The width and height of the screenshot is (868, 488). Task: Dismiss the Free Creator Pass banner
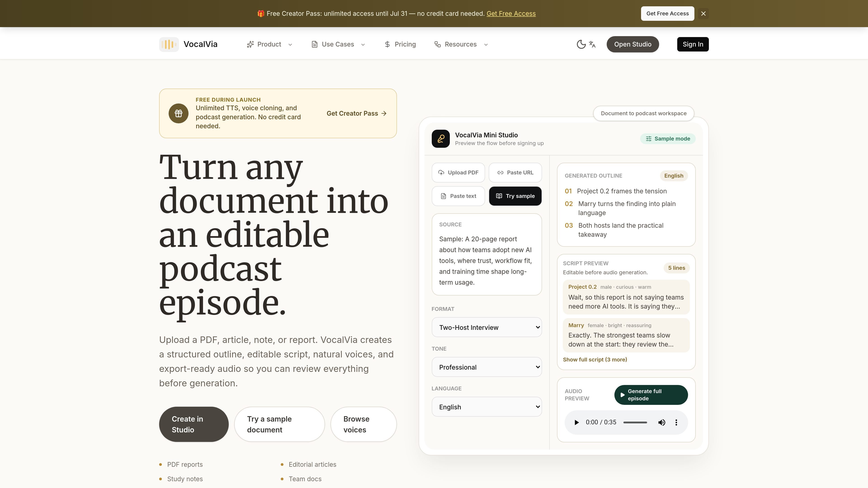coord(703,14)
